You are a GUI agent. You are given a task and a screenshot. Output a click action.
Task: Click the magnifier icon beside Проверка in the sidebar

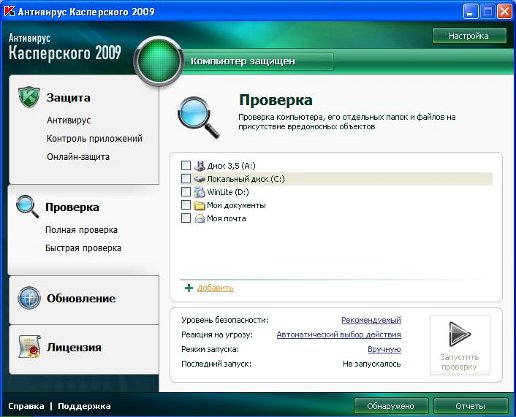tap(27, 206)
